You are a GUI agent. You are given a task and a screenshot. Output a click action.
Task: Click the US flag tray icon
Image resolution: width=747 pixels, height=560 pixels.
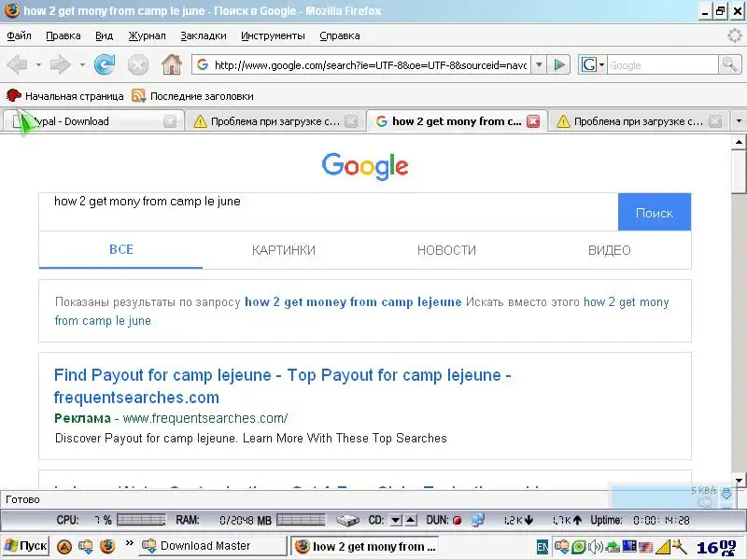coord(645,547)
